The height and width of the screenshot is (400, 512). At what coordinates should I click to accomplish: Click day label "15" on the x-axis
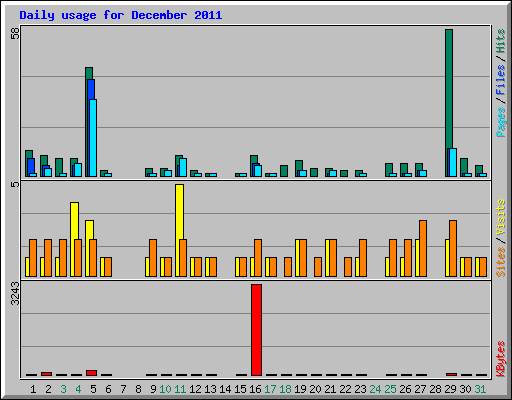(x=240, y=389)
